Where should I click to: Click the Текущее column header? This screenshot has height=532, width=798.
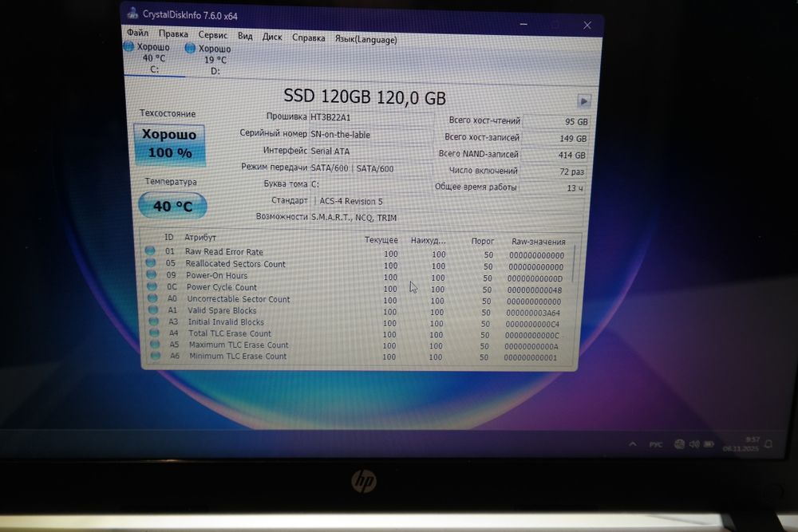pos(381,239)
